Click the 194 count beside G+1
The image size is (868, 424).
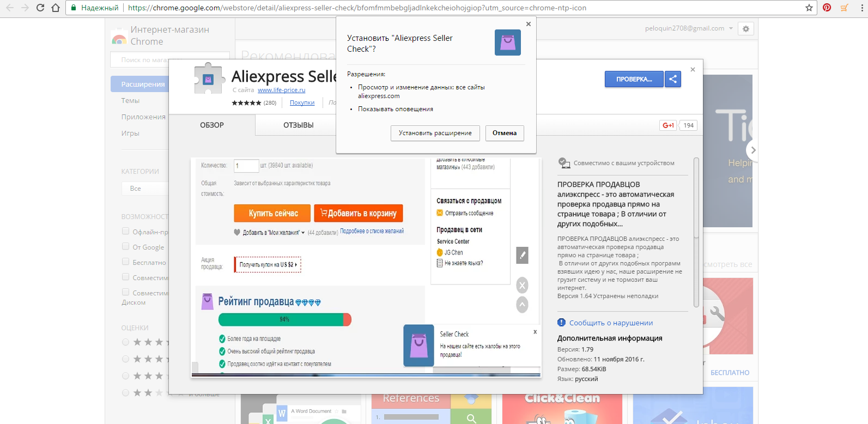tap(689, 125)
